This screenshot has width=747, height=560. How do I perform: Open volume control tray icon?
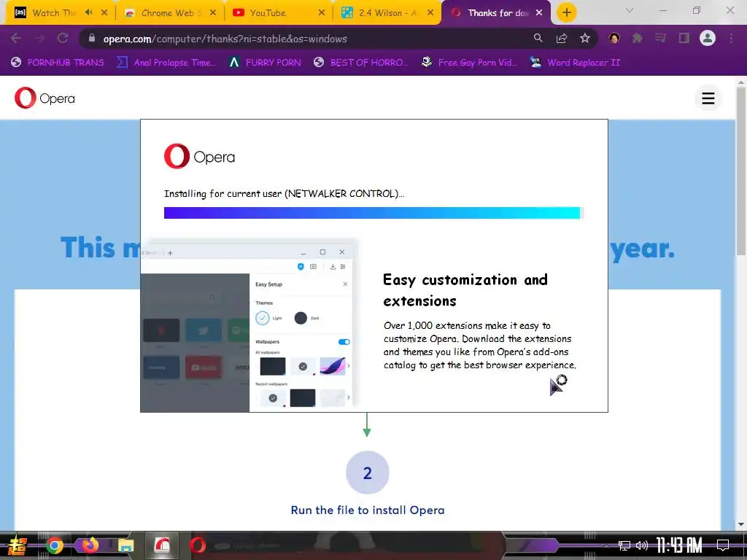[x=642, y=545]
